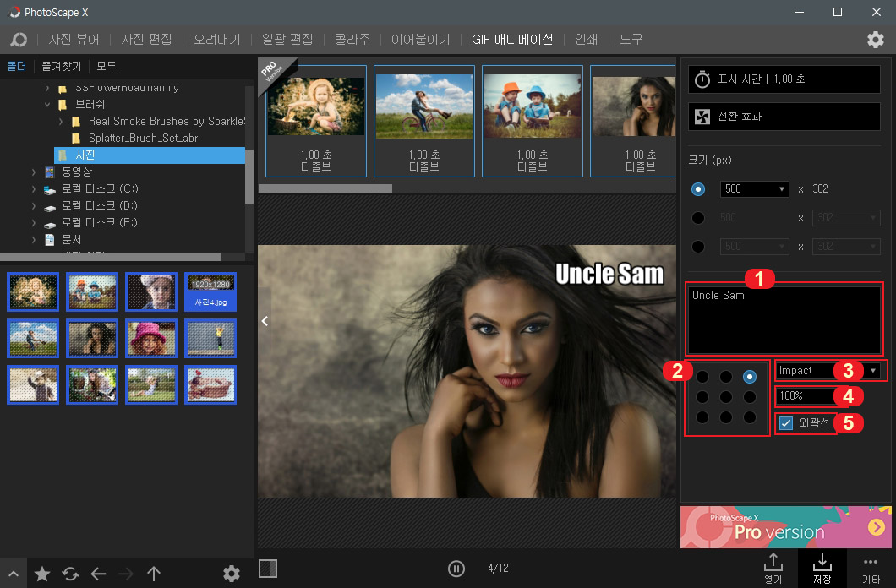The height and width of the screenshot is (588, 896).
Task: Open the 즐겨찾기 favorites tab
Action: [61, 66]
